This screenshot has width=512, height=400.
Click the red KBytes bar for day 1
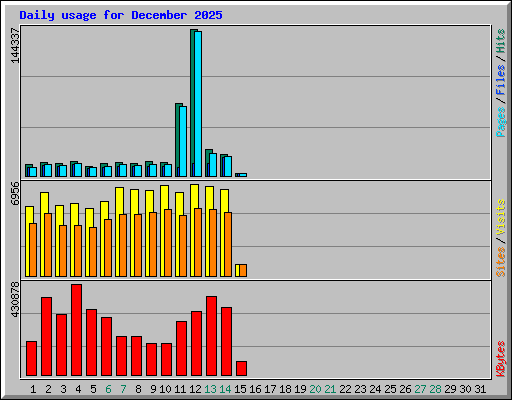31,358
